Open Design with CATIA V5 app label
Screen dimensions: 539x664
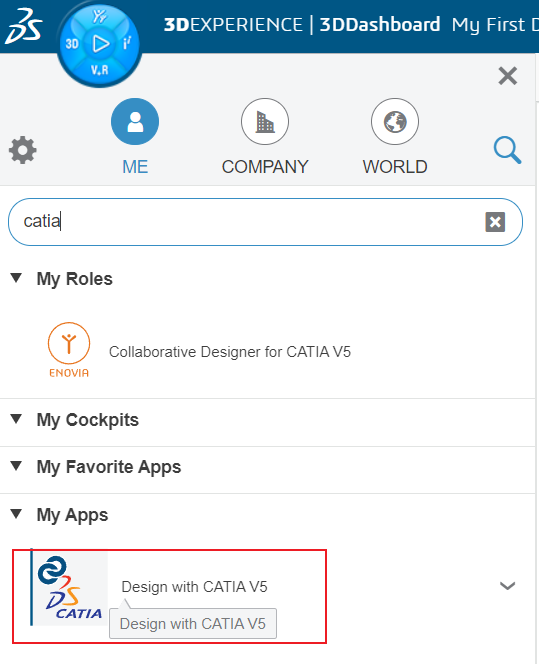click(x=194, y=587)
